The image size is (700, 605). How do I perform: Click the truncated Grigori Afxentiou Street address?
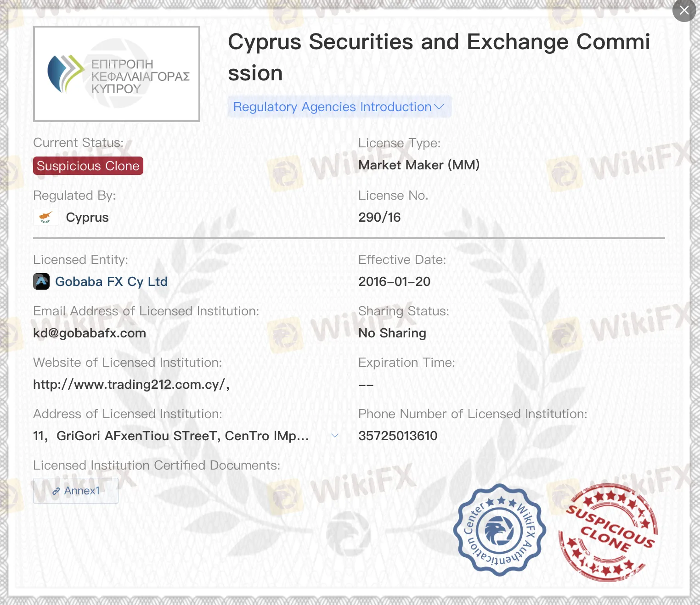click(171, 436)
